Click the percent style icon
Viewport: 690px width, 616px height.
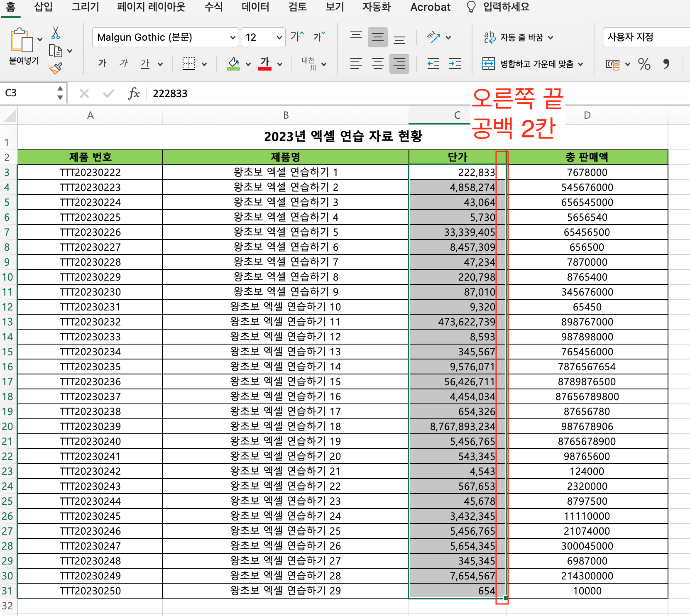pyautogui.click(x=644, y=64)
